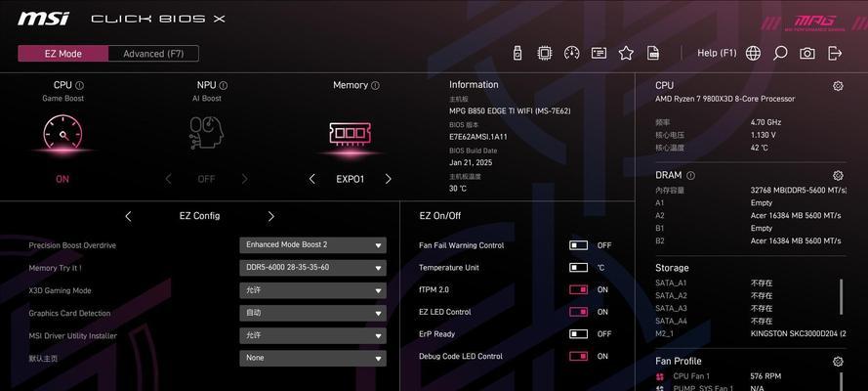Click the EZ On/Off heading

[439, 216]
